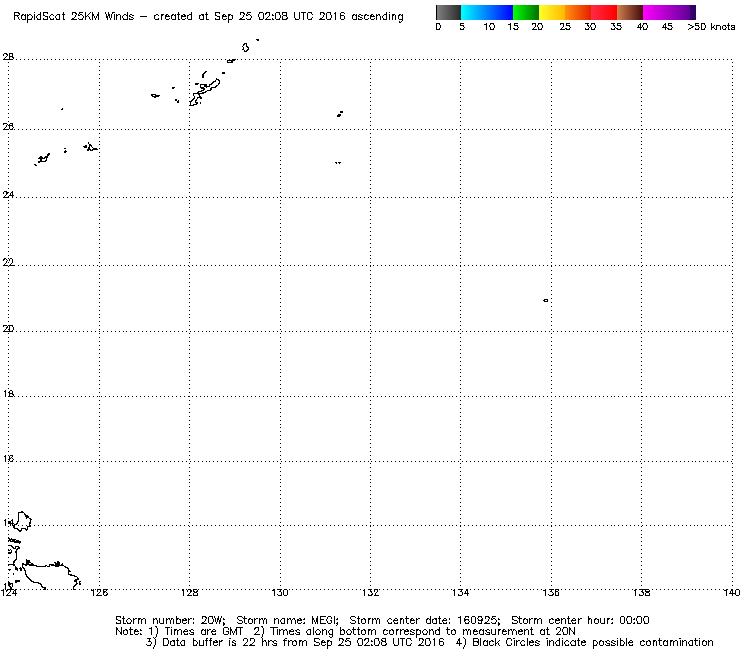Click the 'Storm center date: 160925;' text
Image resolution: width=740 pixels, height=650 pixels.
425,620
